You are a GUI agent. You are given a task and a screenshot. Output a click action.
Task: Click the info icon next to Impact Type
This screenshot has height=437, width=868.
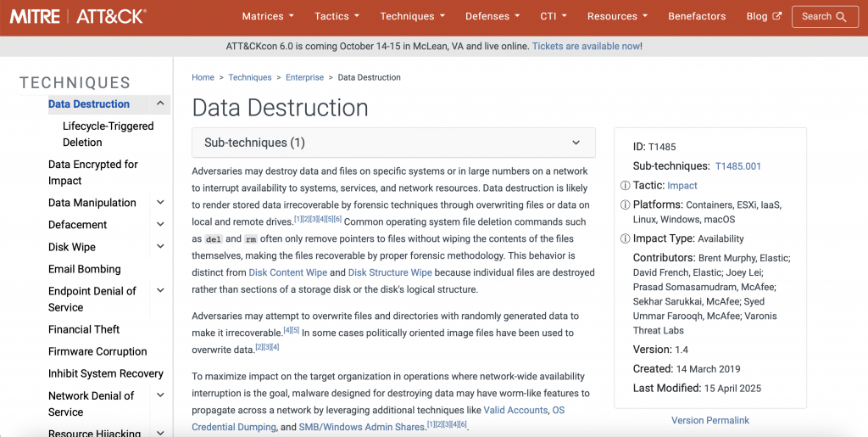[x=625, y=238]
